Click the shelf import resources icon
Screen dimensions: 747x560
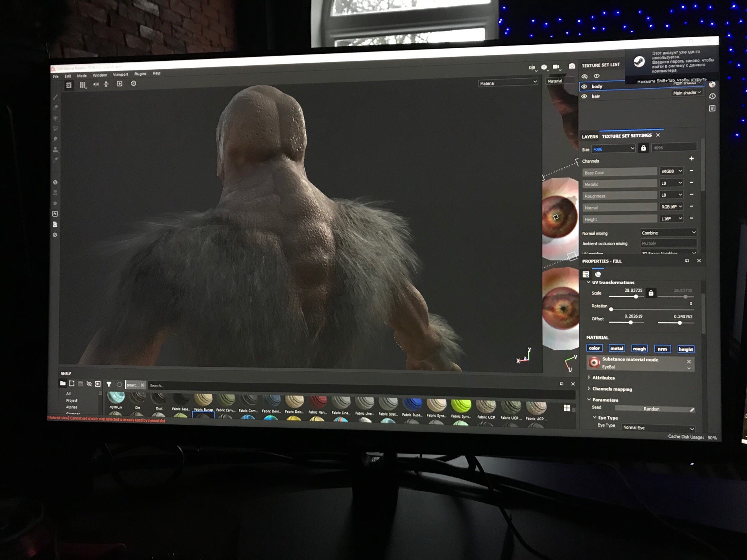(x=98, y=384)
